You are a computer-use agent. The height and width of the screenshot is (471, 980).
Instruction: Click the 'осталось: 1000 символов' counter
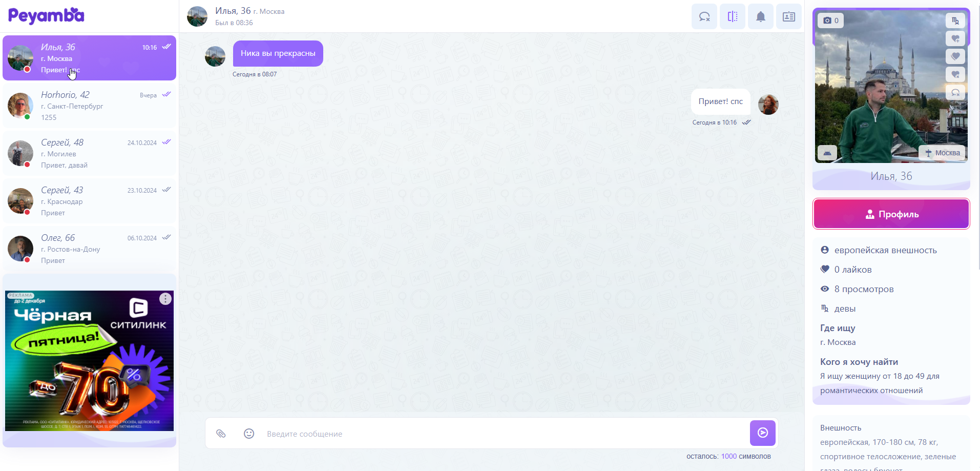[x=728, y=456]
